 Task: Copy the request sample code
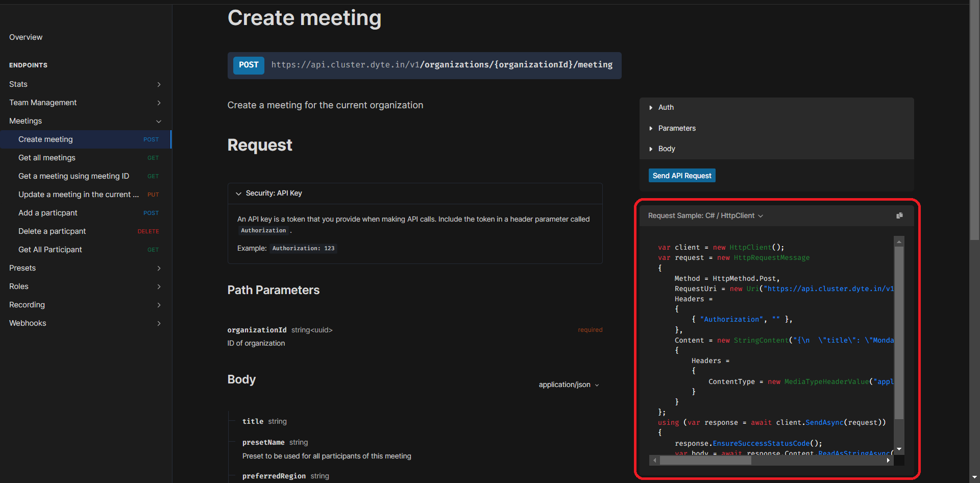pyautogui.click(x=899, y=215)
